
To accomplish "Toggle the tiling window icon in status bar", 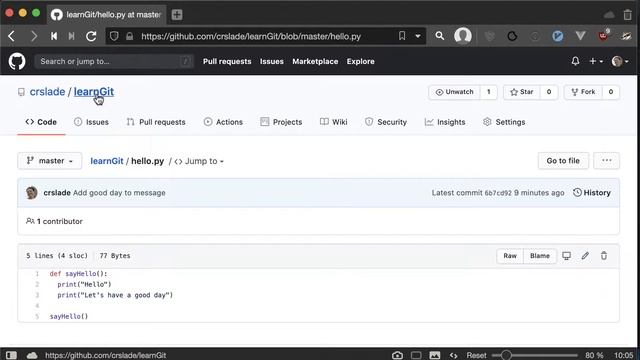I will pyautogui.click(x=416, y=355).
